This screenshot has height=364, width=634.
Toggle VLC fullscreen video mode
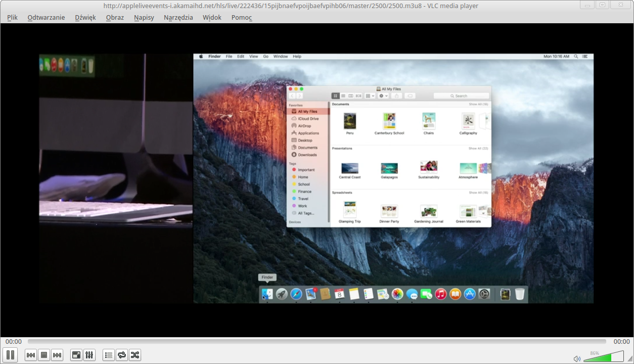pos(76,355)
